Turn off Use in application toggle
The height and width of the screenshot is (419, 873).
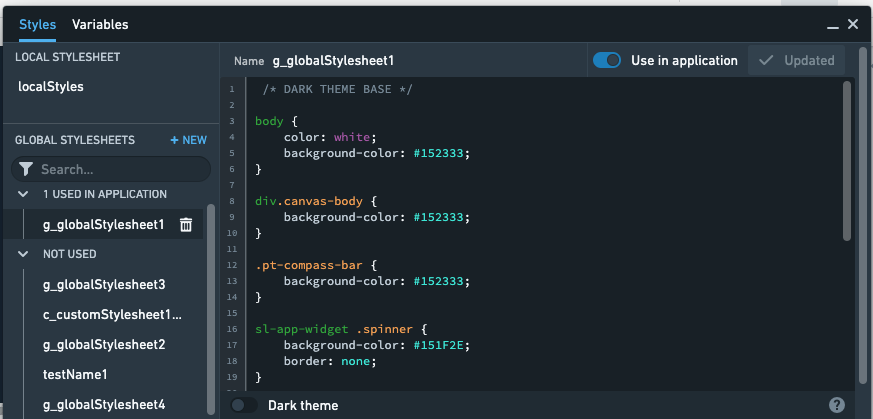click(x=607, y=60)
